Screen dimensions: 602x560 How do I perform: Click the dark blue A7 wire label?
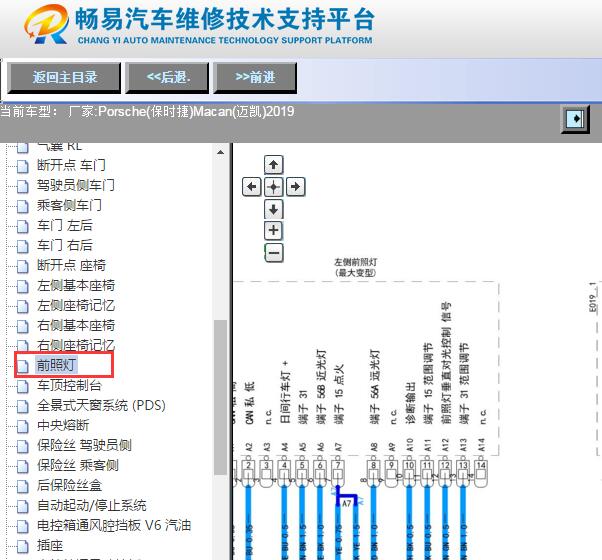(346, 503)
